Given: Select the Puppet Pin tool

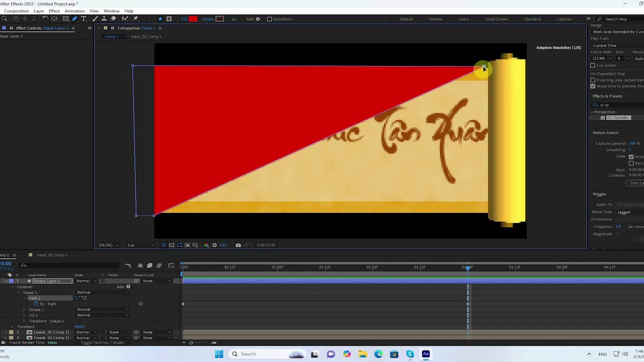Looking at the screenshot, I should 135,19.
